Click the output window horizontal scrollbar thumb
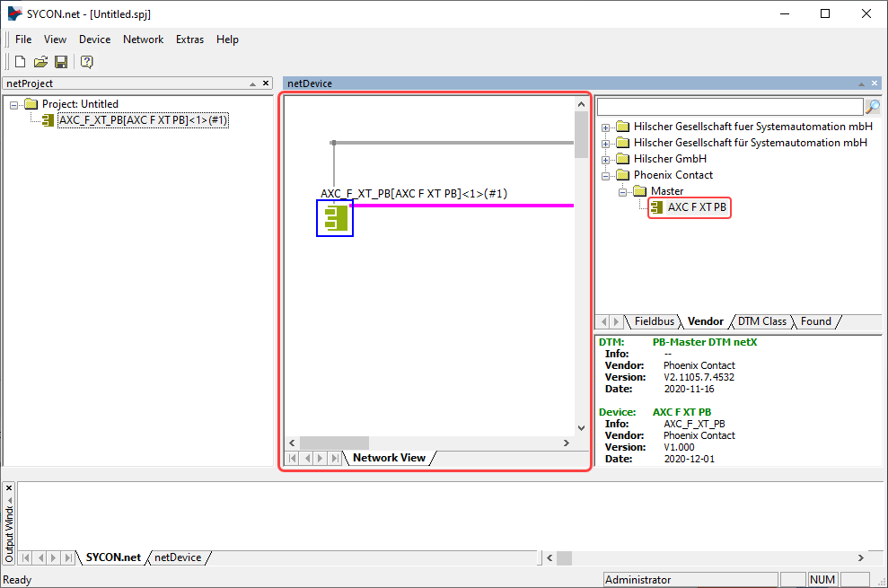 (564, 558)
